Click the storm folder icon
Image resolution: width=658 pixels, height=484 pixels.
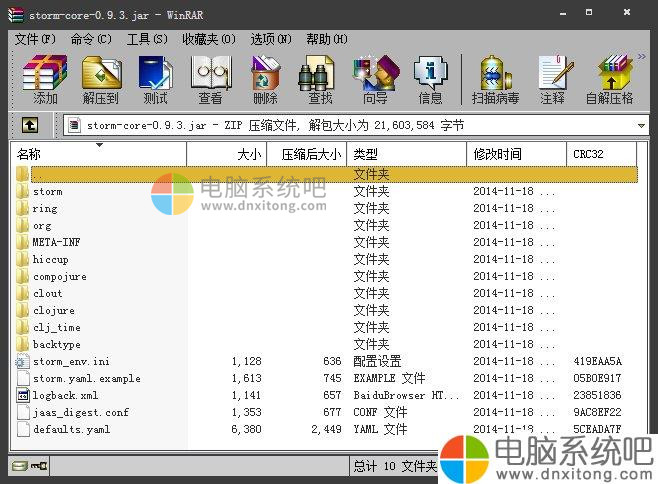23,191
